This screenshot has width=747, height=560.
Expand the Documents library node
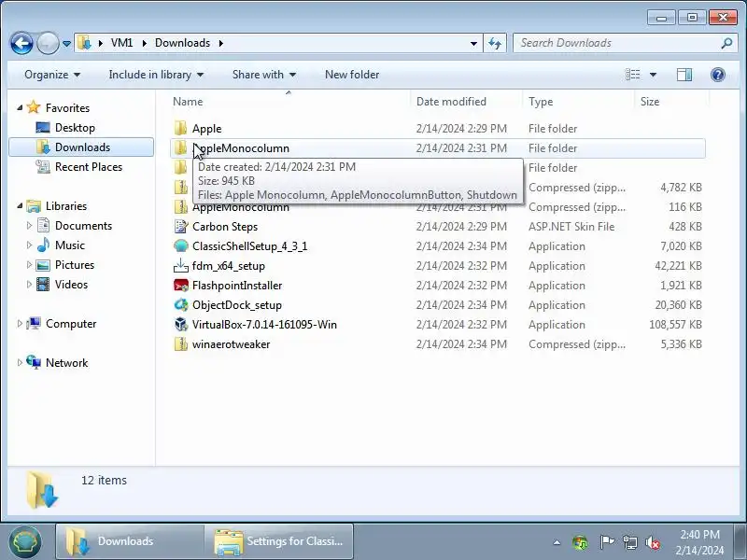29,225
